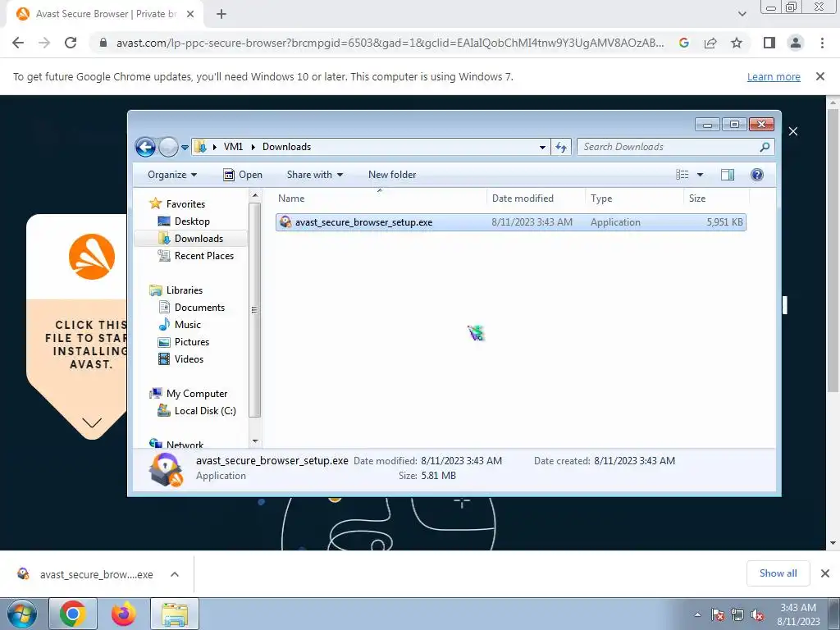Click navigation pane scroll down arrow

(255, 441)
